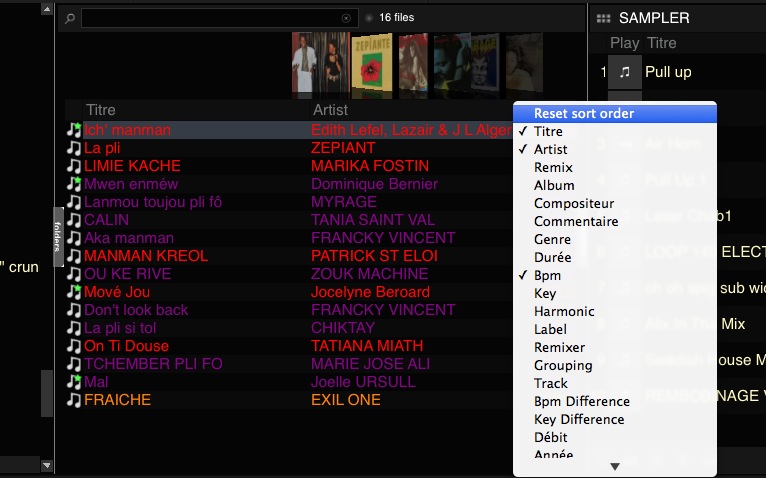
Task: Click the note icon next to Mal
Action: pos(74,382)
